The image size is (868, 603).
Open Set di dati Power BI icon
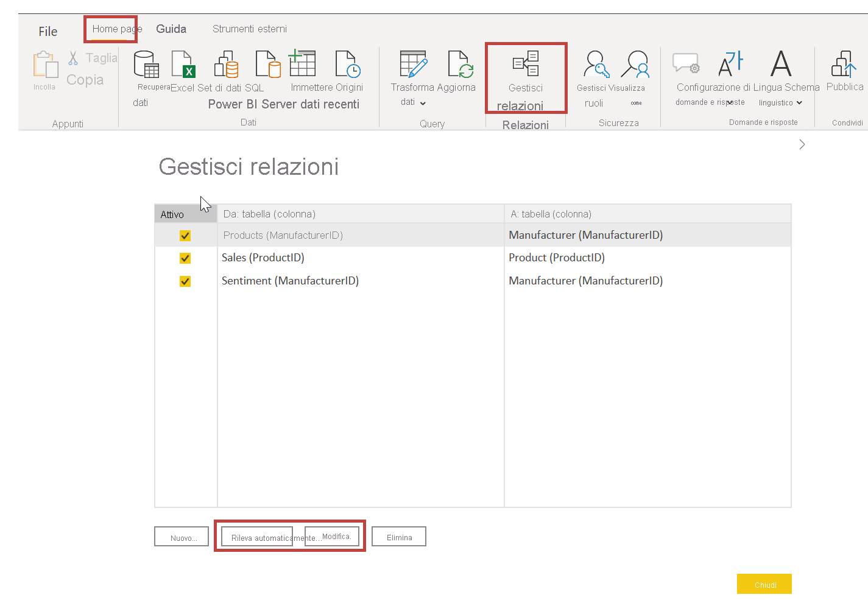(x=226, y=65)
